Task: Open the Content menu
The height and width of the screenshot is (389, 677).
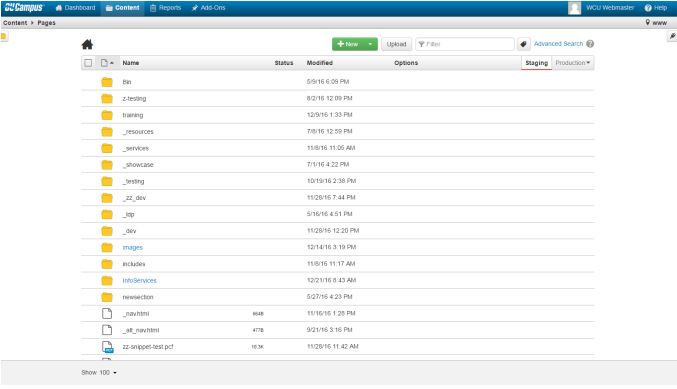Action: [123, 8]
